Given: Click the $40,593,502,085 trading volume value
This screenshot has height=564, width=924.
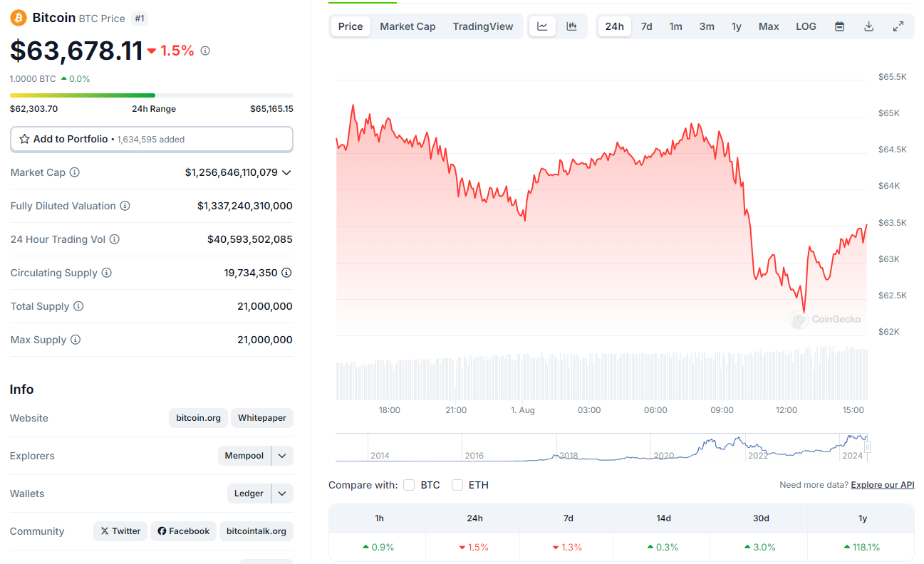Looking at the screenshot, I should tap(250, 239).
